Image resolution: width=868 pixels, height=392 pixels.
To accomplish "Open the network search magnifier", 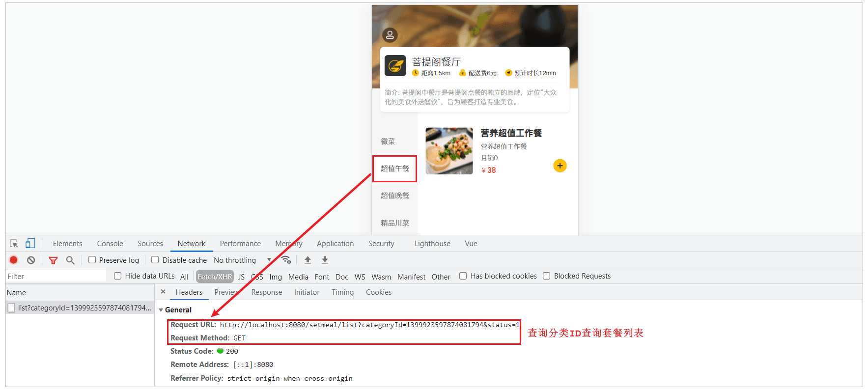I will pos(70,260).
